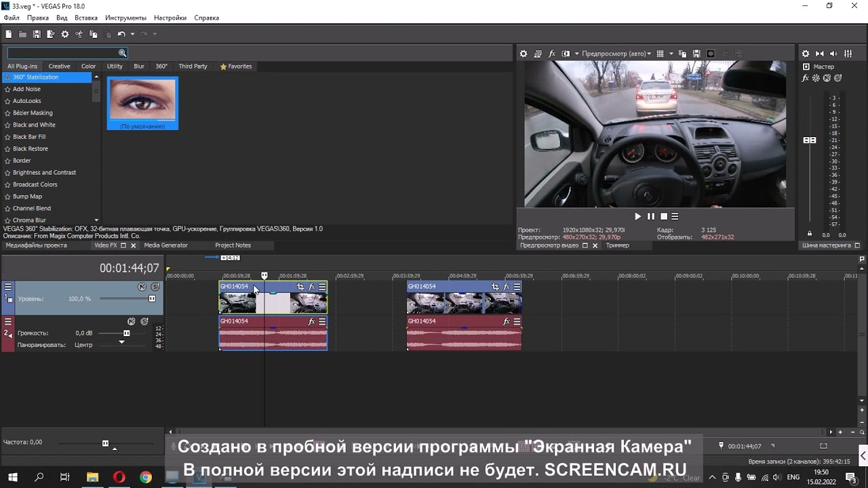Open the Вставка menu

(86, 18)
